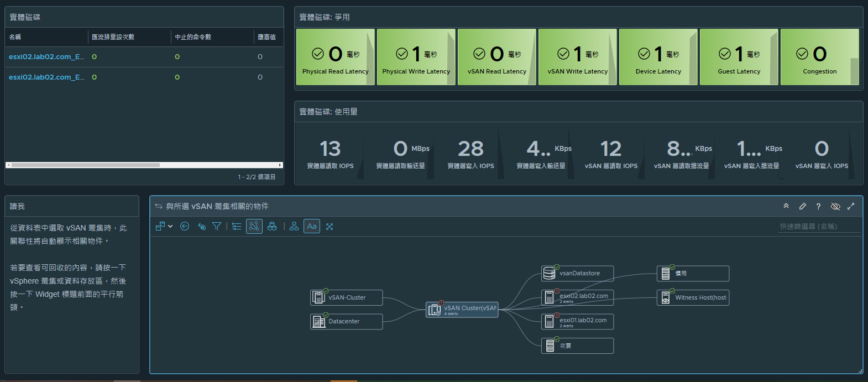Screen dimensions: 868x382
Task: Click the vSAN 層讀取 IOPS metric
Action: point(611,154)
